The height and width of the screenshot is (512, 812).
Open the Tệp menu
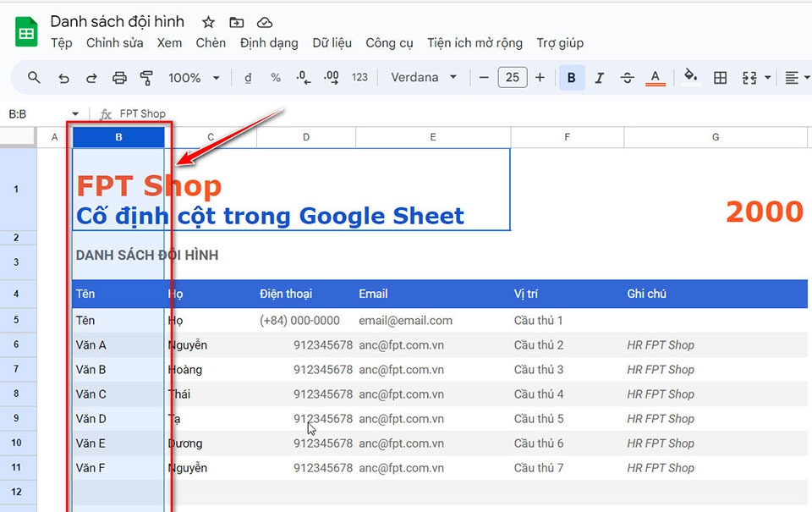tap(61, 43)
